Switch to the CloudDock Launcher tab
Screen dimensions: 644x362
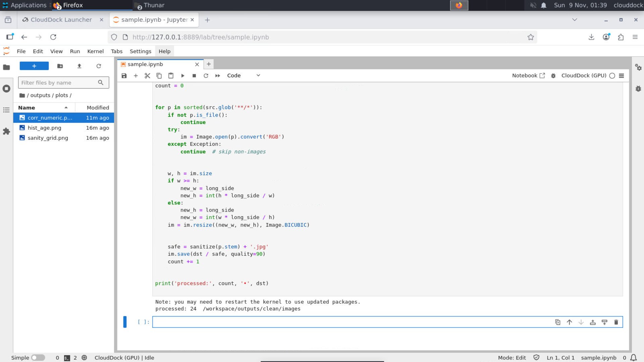click(x=61, y=20)
